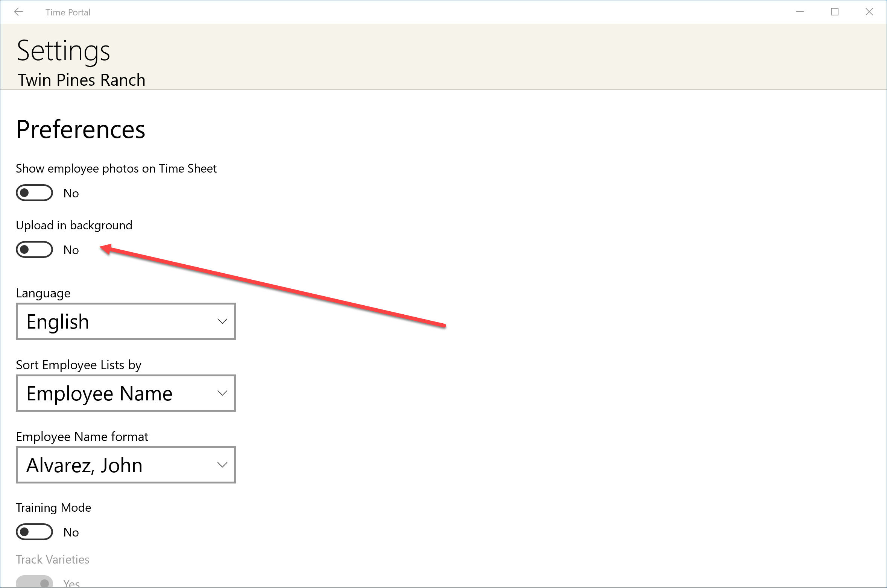
Task: Click the Upload in background label
Action: 74,225
